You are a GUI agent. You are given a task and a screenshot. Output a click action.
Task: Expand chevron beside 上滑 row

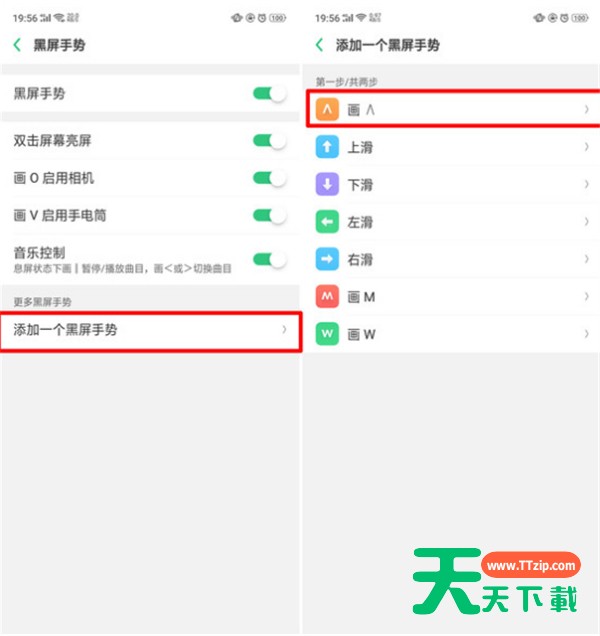tap(587, 146)
